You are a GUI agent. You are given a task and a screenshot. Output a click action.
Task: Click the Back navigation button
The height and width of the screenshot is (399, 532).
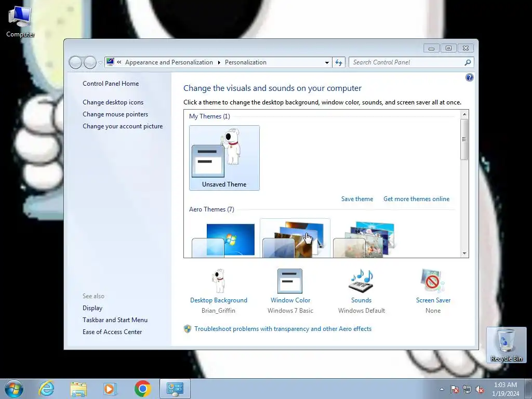[75, 62]
